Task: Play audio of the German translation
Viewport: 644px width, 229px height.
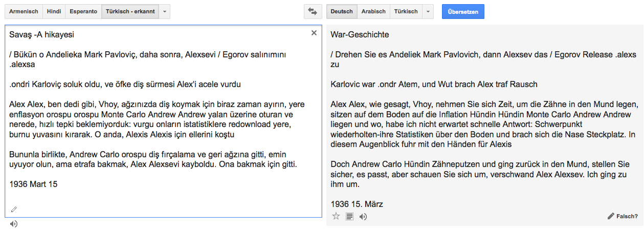Action: (x=363, y=216)
